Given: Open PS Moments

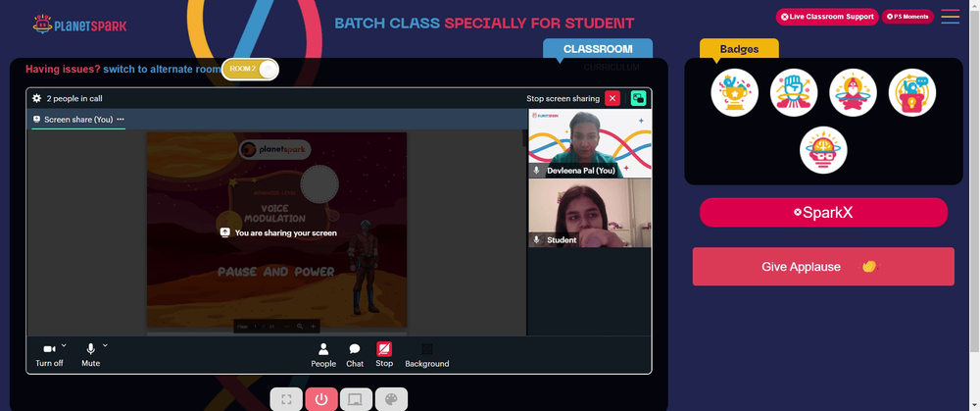Looking at the screenshot, I should [907, 17].
